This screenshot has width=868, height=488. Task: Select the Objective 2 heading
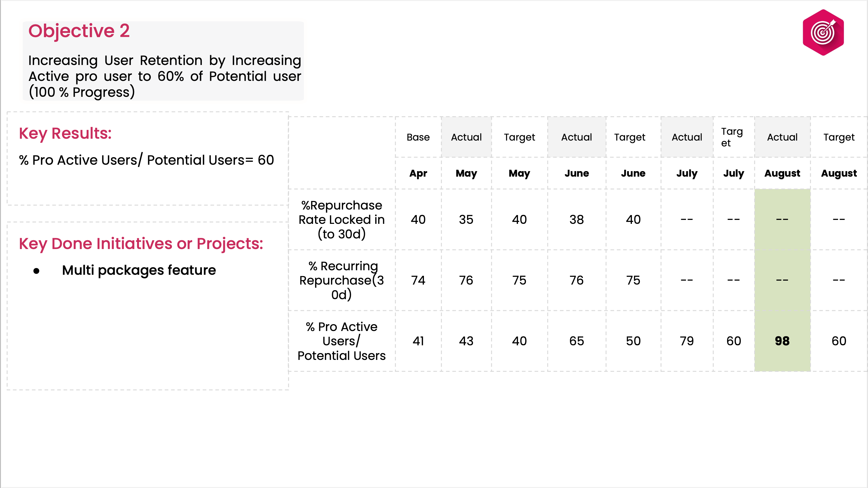(x=79, y=31)
